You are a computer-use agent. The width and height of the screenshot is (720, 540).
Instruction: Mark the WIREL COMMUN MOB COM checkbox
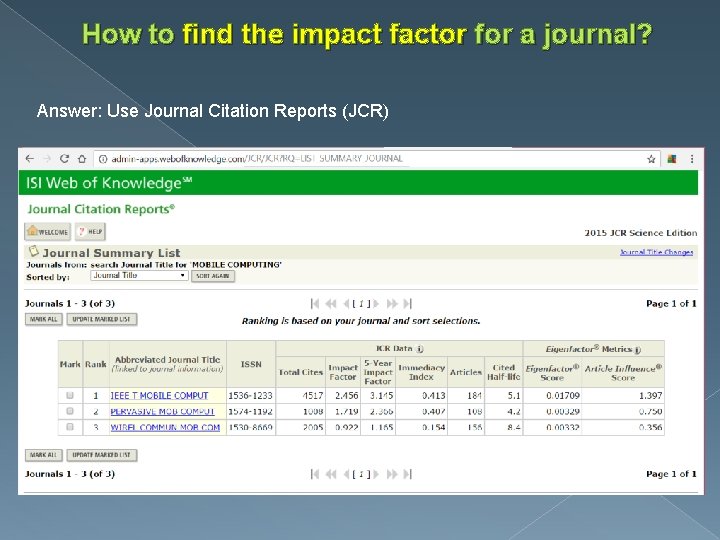[x=70, y=427]
